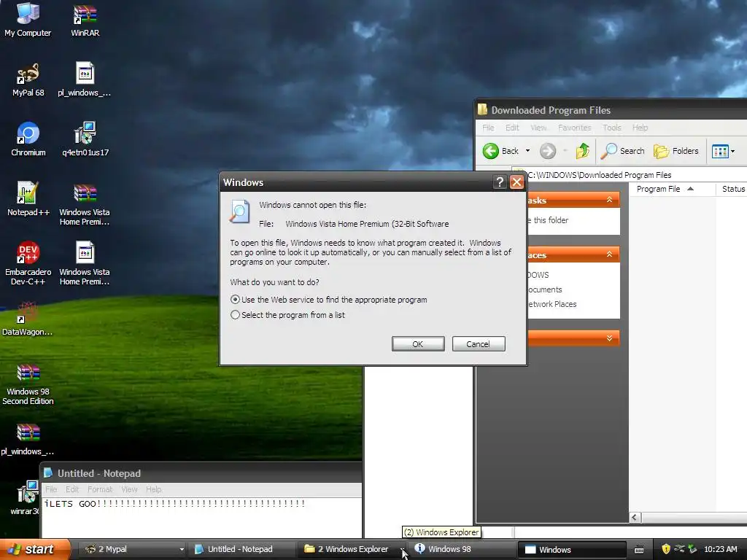Click the keyboard icon in the taskbar
The height and width of the screenshot is (560, 747).
tap(639, 550)
